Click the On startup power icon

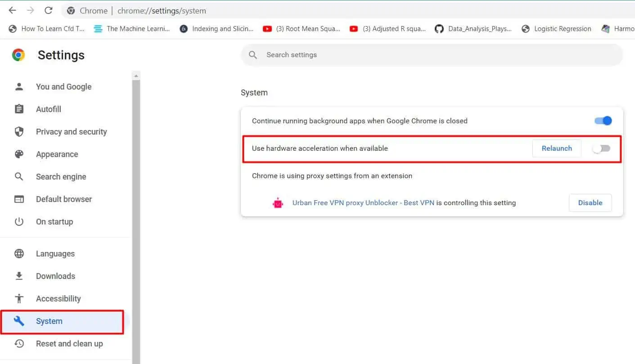click(x=19, y=221)
